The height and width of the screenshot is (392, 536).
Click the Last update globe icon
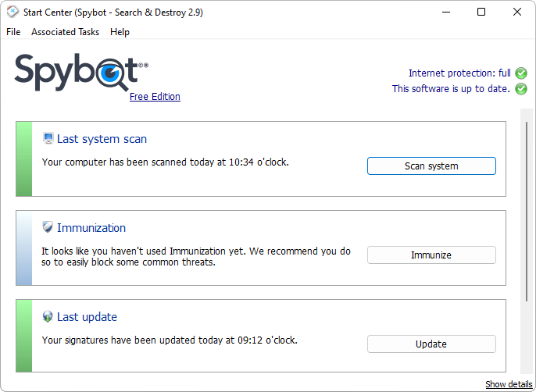coord(48,317)
